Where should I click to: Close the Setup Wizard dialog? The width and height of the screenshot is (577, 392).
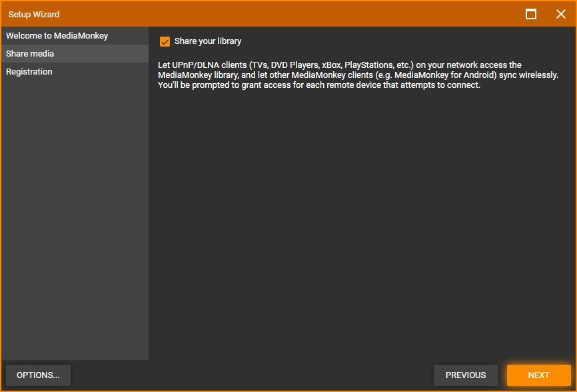[560, 14]
